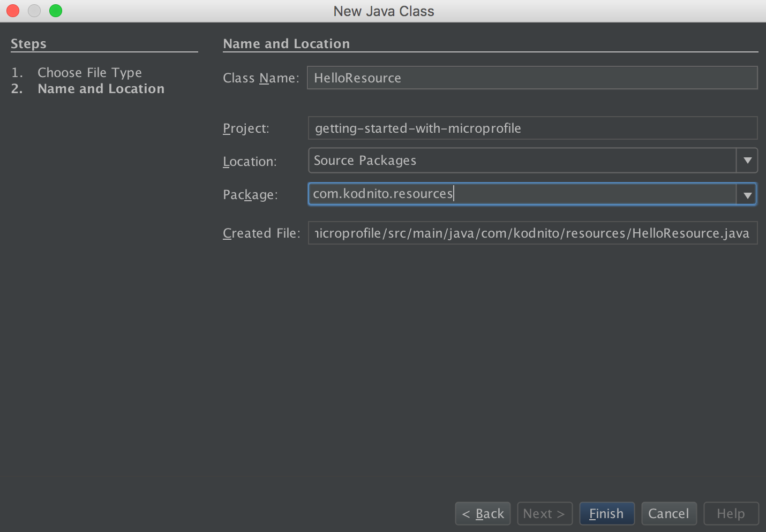Click into the Package text field
This screenshot has width=766, height=532.
click(522, 194)
